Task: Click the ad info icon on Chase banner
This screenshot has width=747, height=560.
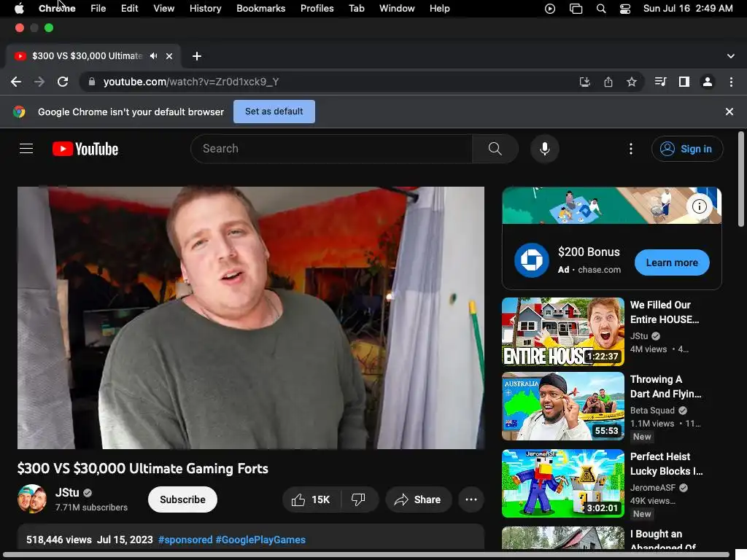Action: (x=699, y=206)
